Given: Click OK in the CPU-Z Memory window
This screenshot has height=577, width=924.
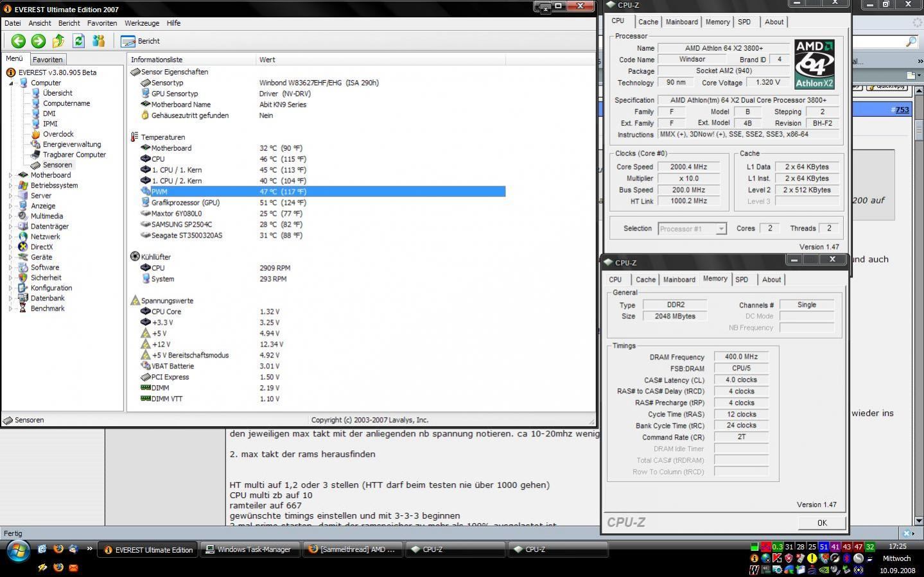Looking at the screenshot, I should pyautogui.click(x=822, y=523).
